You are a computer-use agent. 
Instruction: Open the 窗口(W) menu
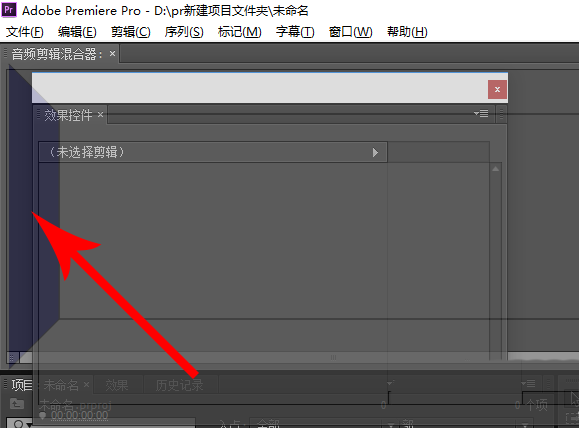[350, 32]
